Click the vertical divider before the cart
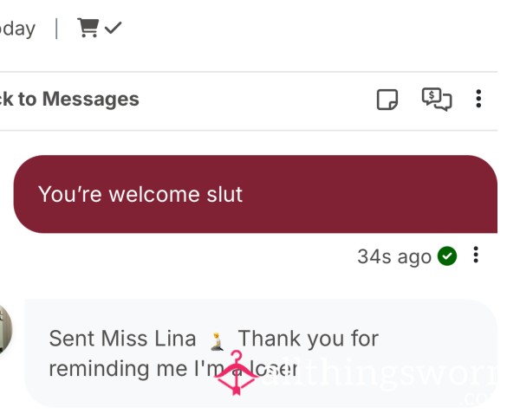This screenshot has height=420, width=520. click(56, 29)
